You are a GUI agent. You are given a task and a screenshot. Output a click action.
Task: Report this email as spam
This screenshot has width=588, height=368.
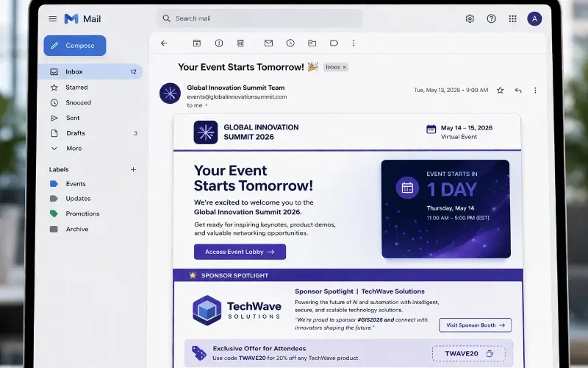tap(219, 43)
